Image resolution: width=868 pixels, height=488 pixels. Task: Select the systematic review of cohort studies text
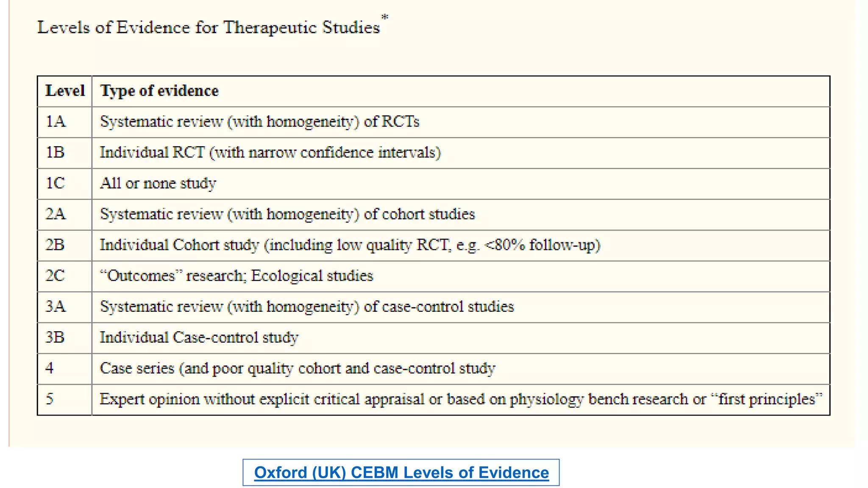287,214
